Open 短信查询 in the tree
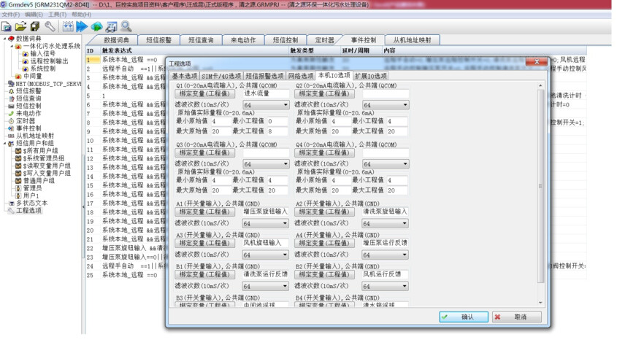This screenshot has width=628, height=364. point(28,98)
